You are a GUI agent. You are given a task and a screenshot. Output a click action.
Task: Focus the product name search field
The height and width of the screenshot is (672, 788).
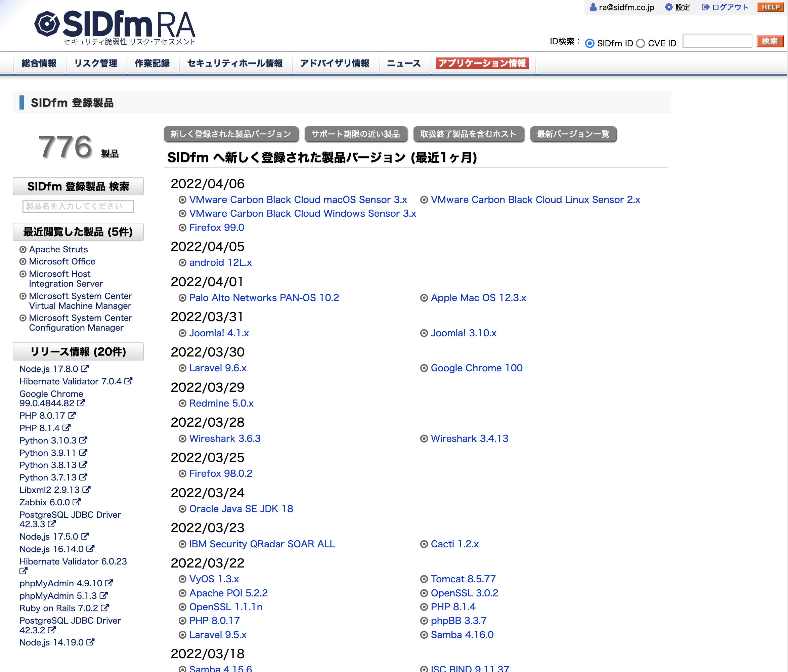coord(78,206)
